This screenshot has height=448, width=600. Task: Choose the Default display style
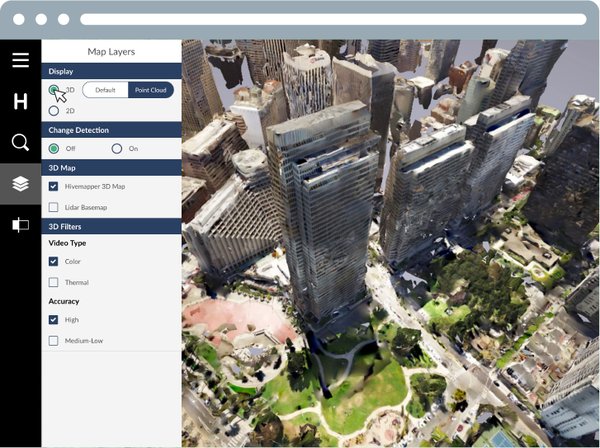[106, 90]
